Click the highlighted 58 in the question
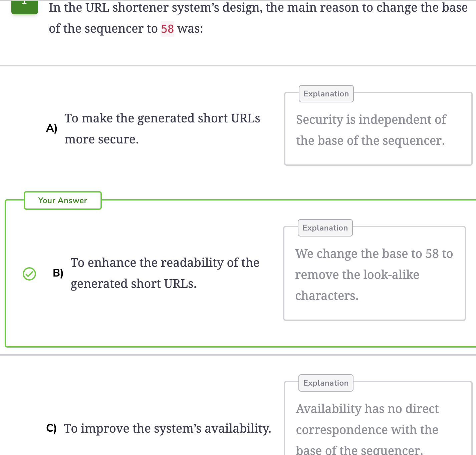Screen dimensions: 476x455 (x=168, y=29)
